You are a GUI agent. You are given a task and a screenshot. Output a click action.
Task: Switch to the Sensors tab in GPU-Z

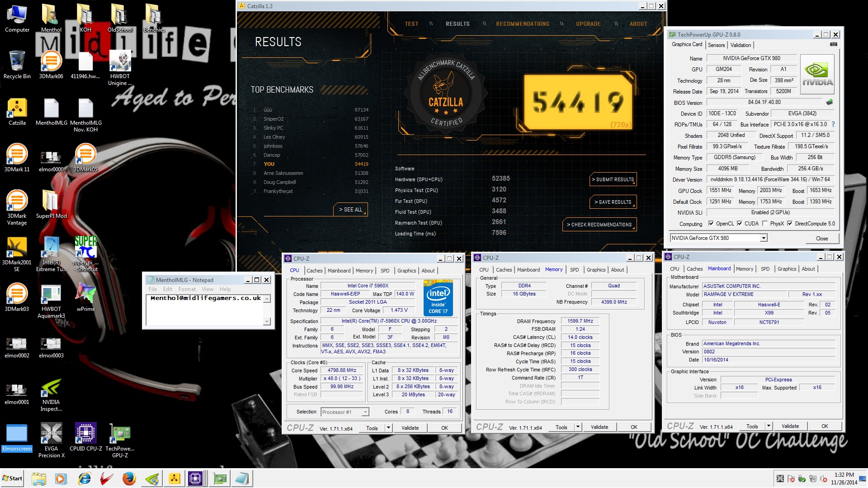pyautogui.click(x=716, y=45)
